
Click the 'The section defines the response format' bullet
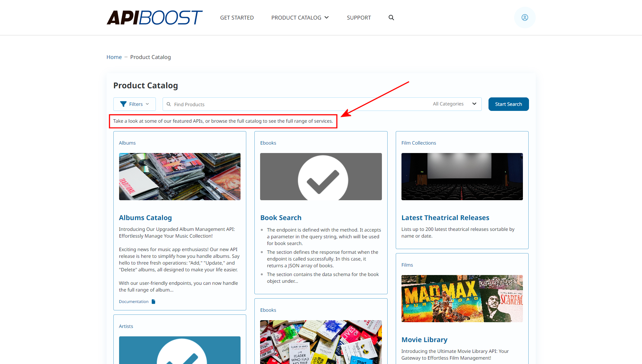pos(323,259)
